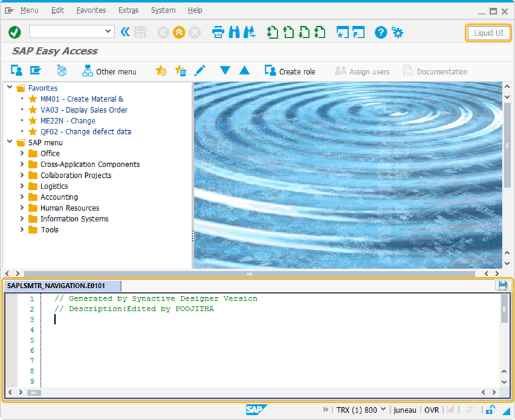This screenshot has width=515, height=420.
Task: Click the juneau server name in status bar
Action: 404,410
